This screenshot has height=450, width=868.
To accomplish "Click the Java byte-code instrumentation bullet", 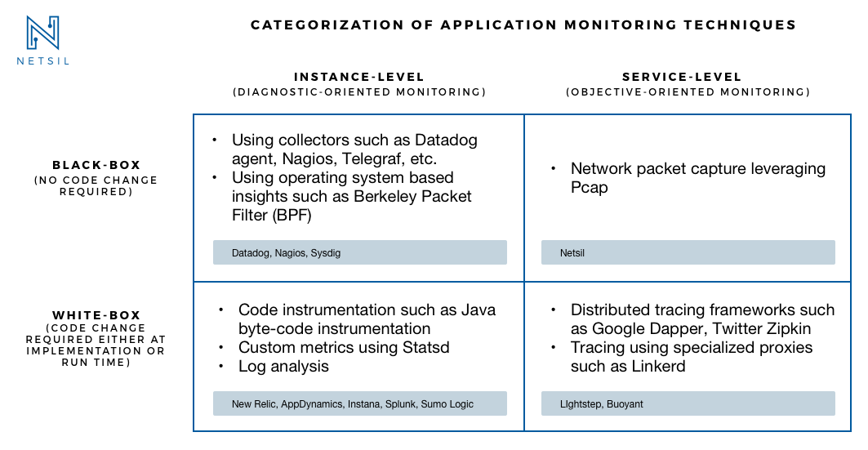I will pos(366,319).
